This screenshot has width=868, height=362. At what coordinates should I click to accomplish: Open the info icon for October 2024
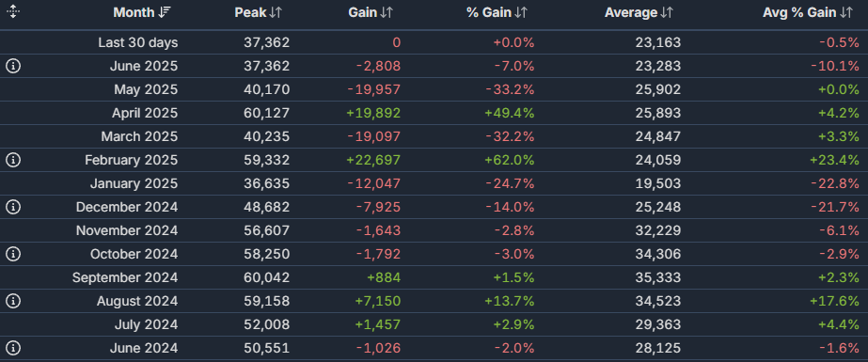pyautogui.click(x=13, y=254)
